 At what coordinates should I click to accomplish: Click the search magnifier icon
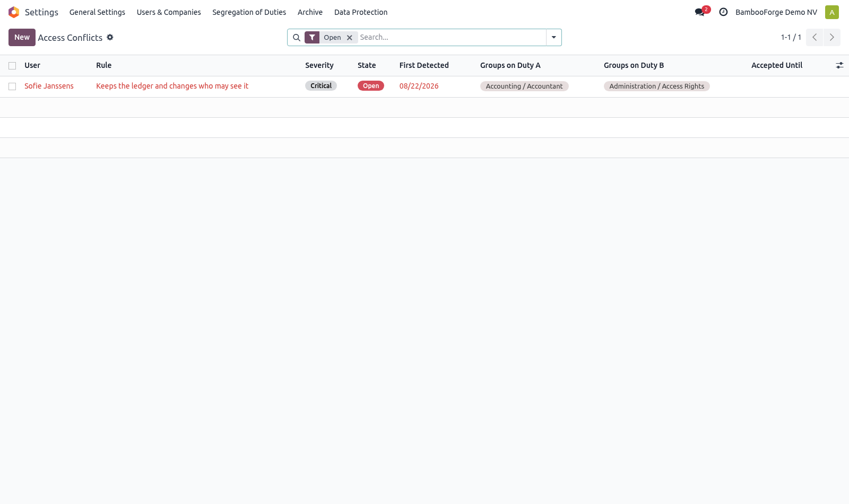[297, 38]
